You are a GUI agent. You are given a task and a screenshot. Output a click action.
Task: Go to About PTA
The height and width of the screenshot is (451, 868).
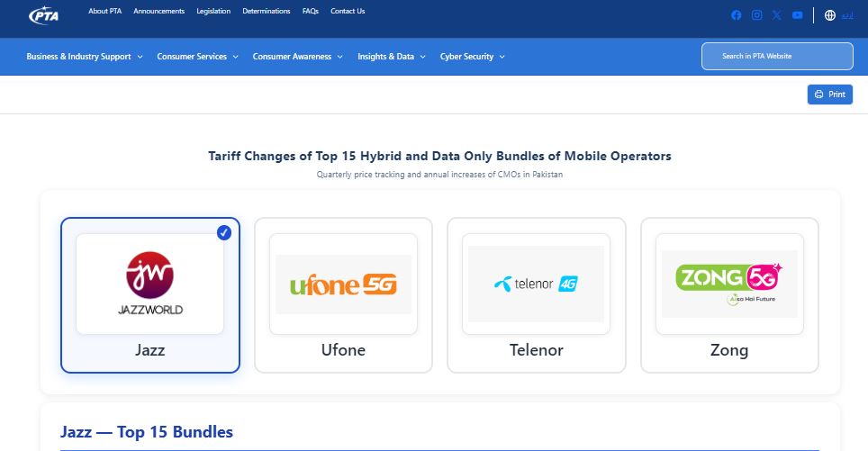[104, 11]
